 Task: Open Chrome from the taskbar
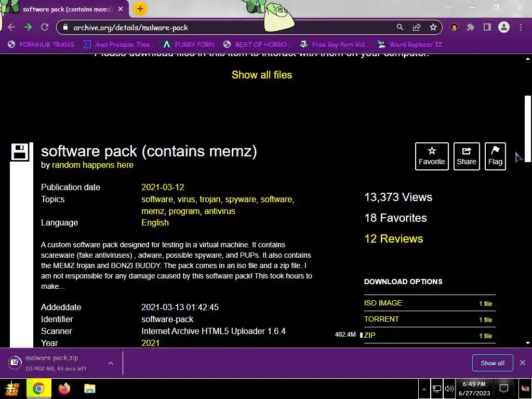click(x=38, y=389)
